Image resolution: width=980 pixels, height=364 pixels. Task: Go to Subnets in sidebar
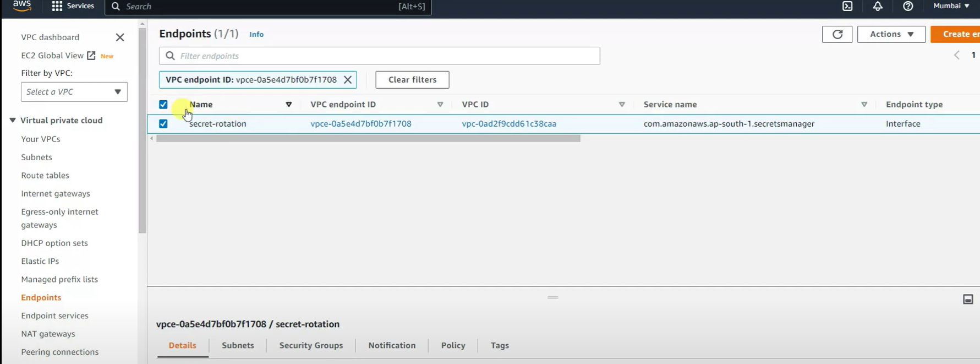click(x=36, y=157)
